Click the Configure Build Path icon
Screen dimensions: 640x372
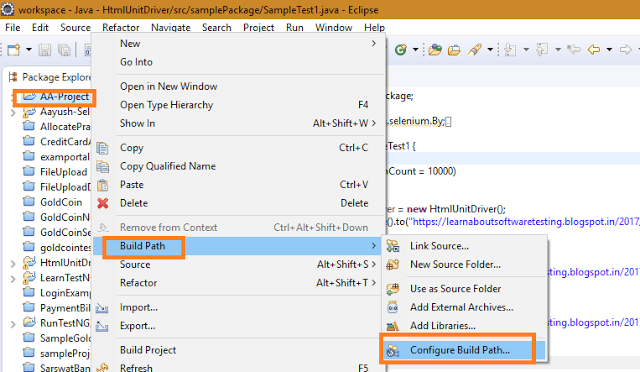(393, 350)
